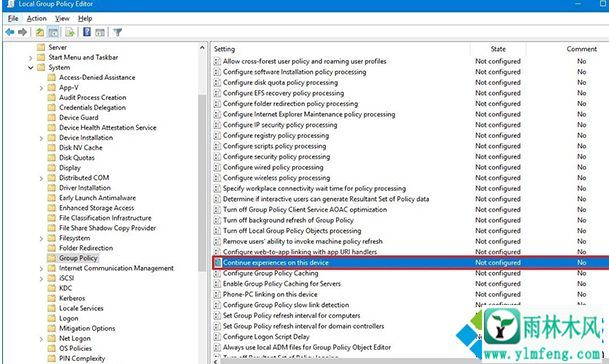Click the Export list toolbar icon
The width and height of the screenshot is (609, 364).
(x=70, y=32)
